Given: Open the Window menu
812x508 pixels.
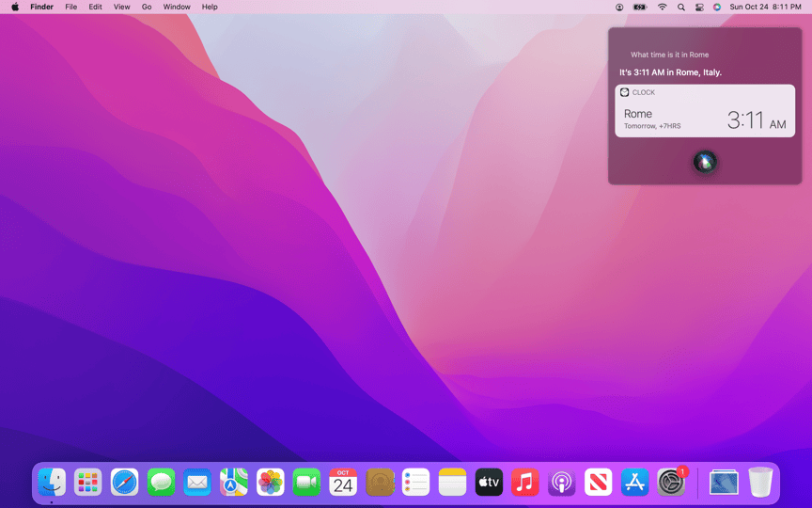Looking at the screenshot, I should point(177,7).
